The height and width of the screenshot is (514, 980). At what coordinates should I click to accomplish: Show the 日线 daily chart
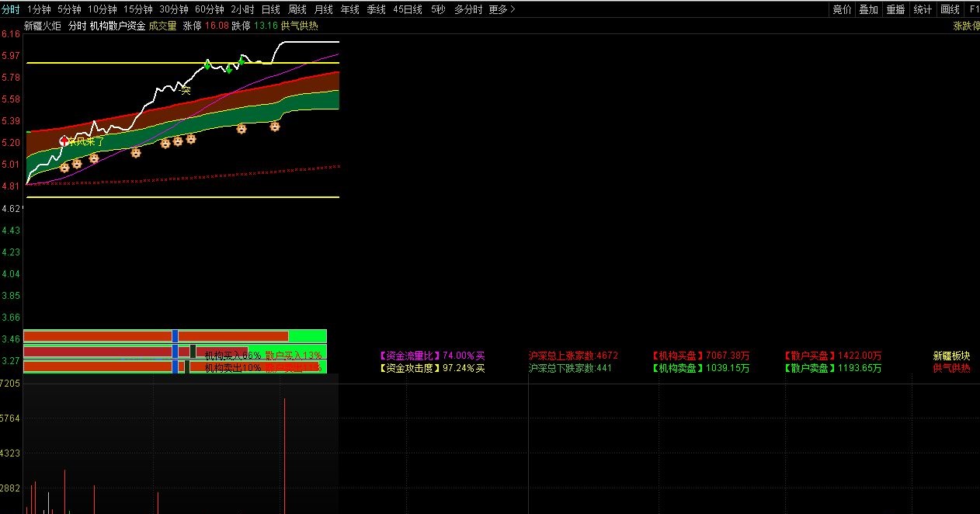271,9
